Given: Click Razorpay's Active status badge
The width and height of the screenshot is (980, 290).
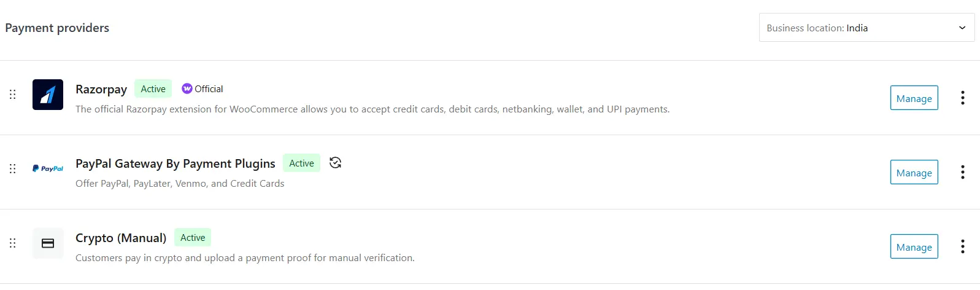Looking at the screenshot, I should [x=153, y=89].
